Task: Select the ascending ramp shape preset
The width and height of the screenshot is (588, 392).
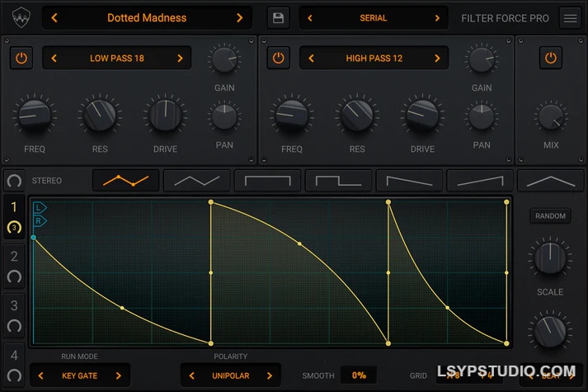Action: (x=480, y=181)
